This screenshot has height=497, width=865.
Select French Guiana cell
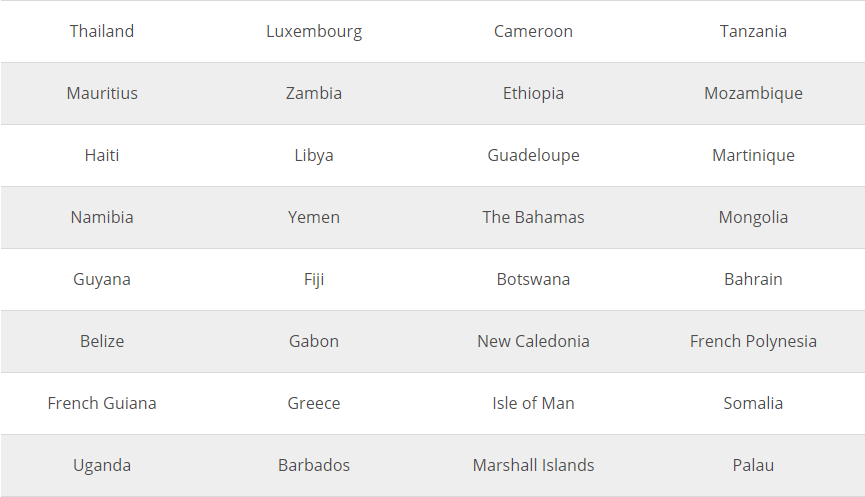tap(102, 403)
